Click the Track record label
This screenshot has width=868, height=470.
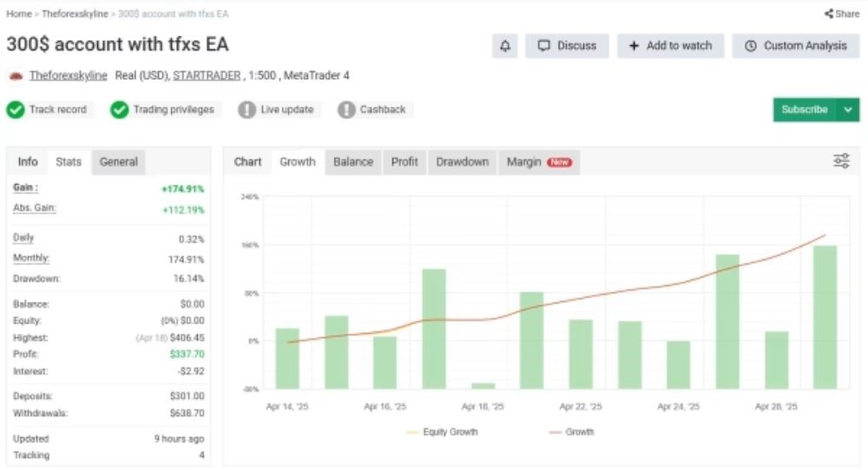pos(57,109)
